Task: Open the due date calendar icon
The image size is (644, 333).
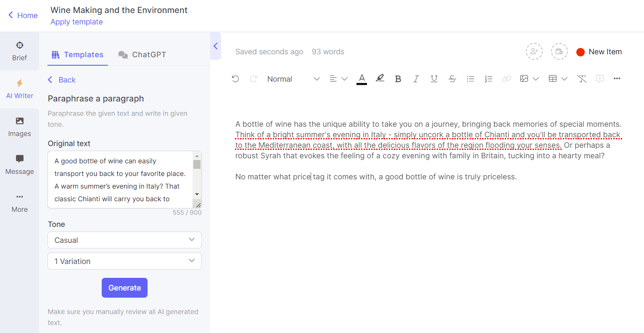Action: (x=559, y=51)
